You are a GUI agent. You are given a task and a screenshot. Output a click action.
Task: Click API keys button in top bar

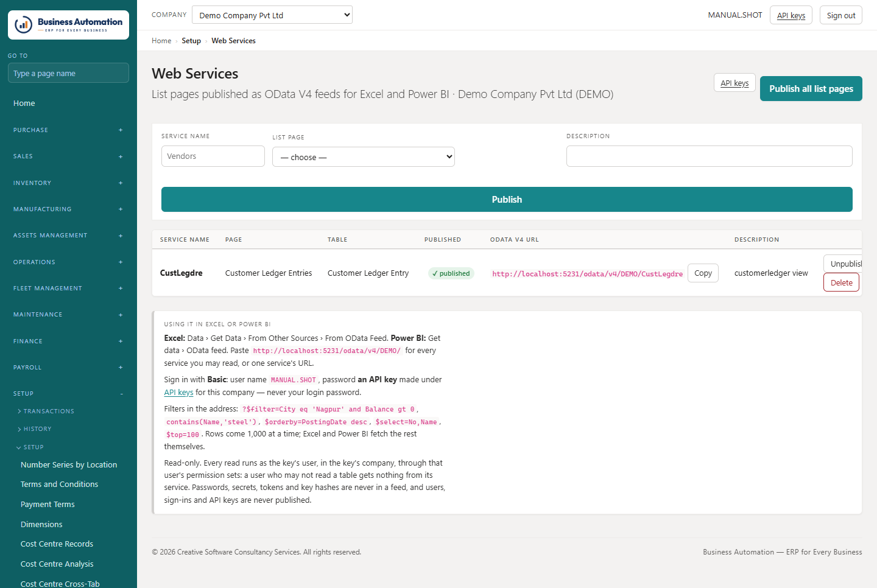pos(791,15)
